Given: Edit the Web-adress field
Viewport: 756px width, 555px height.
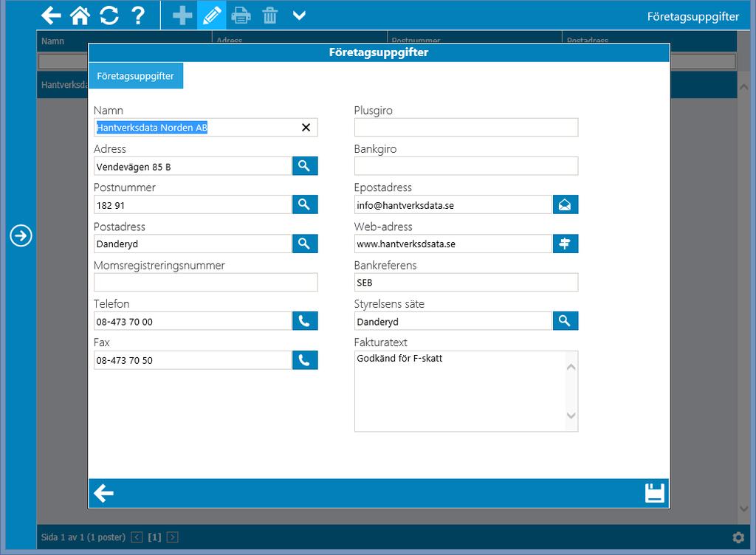Looking at the screenshot, I should coord(453,244).
